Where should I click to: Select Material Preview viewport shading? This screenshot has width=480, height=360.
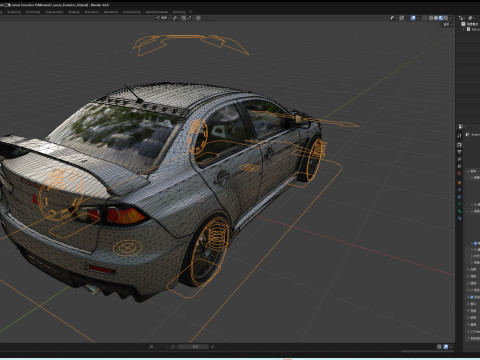pyautogui.click(x=441, y=18)
